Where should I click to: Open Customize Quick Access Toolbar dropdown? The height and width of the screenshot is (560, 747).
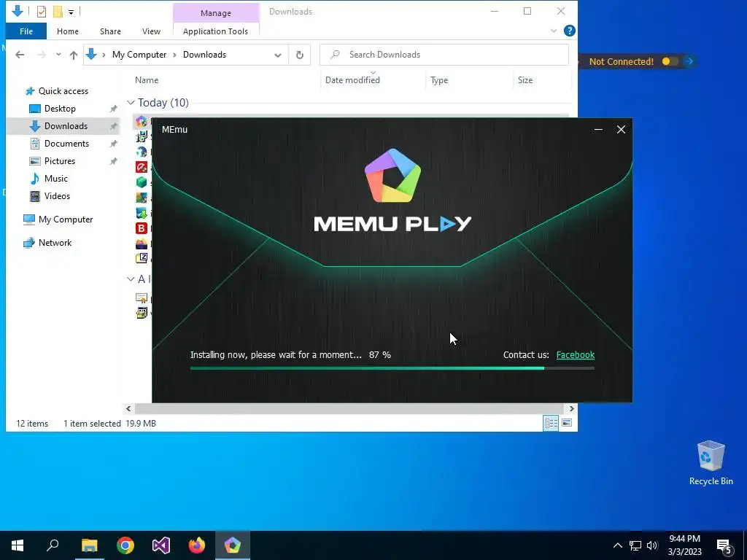pyautogui.click(x=71, y=12)
